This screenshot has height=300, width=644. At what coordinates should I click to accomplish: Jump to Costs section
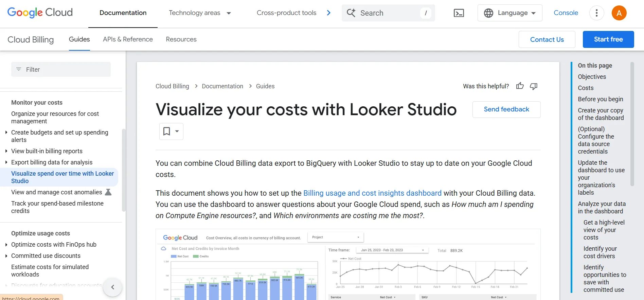[x=586, y=88]
